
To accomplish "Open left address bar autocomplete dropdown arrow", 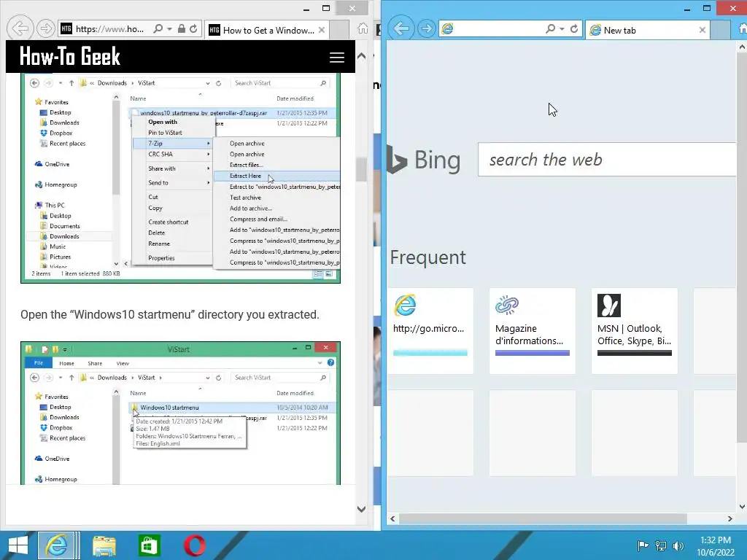I will click(x=169, y=29).
